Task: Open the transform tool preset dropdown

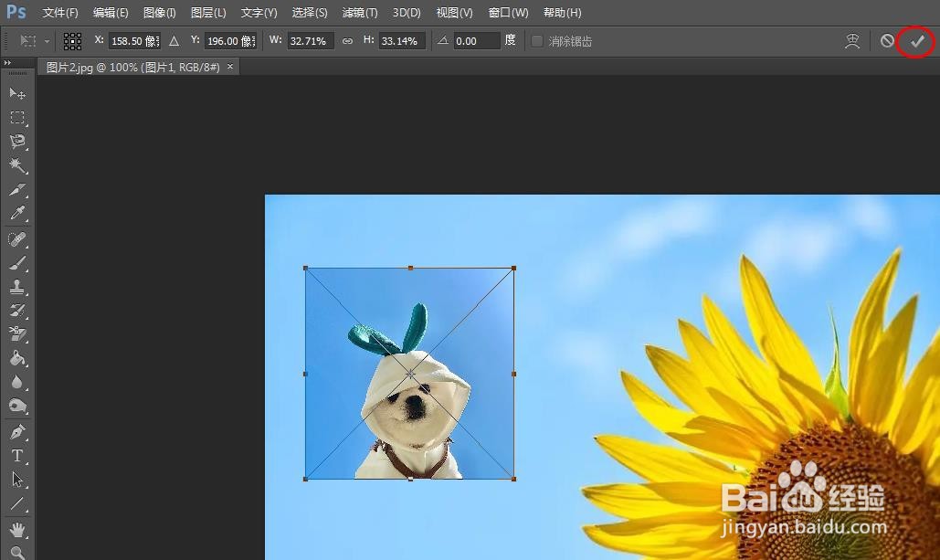Action: point(47,41)
